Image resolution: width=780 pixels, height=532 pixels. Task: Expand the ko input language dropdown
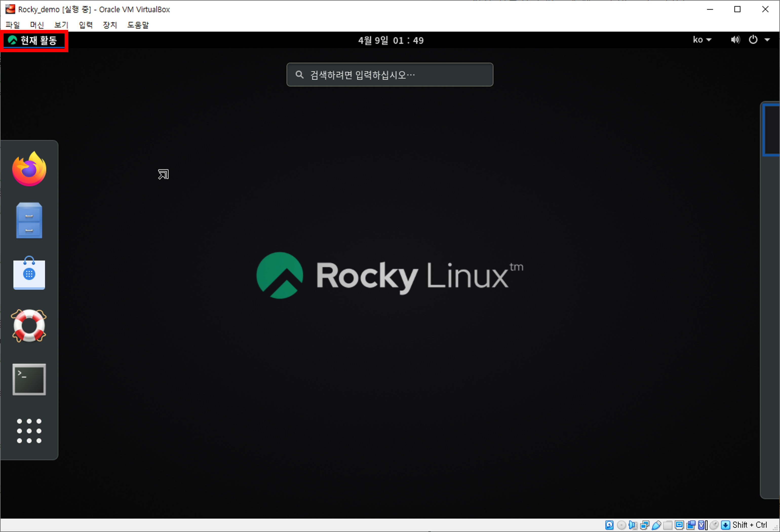point(702,40)
